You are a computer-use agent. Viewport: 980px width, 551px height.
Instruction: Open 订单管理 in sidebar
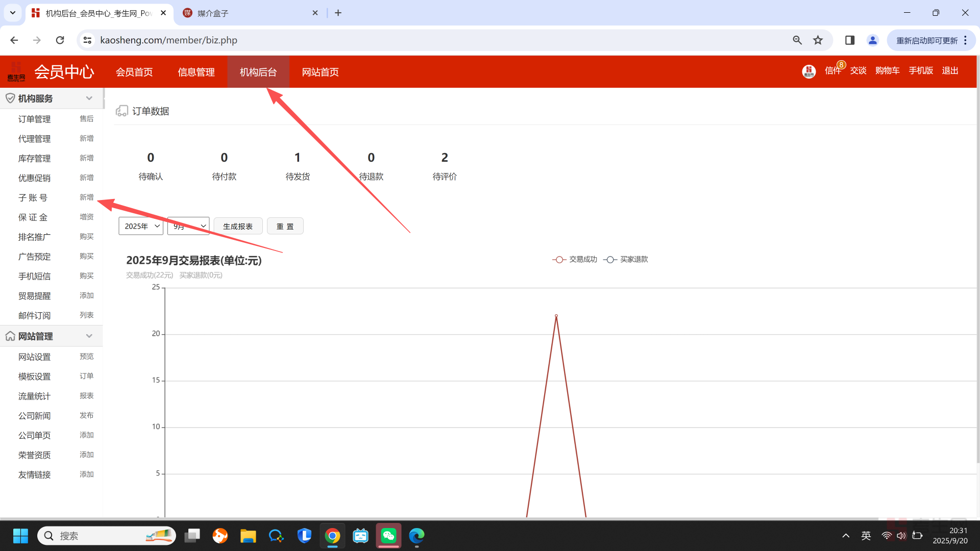(x=34, y=119)
